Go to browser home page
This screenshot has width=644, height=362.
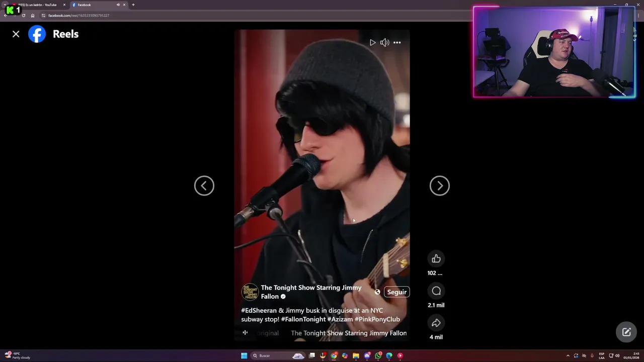[x=33, y=16]
